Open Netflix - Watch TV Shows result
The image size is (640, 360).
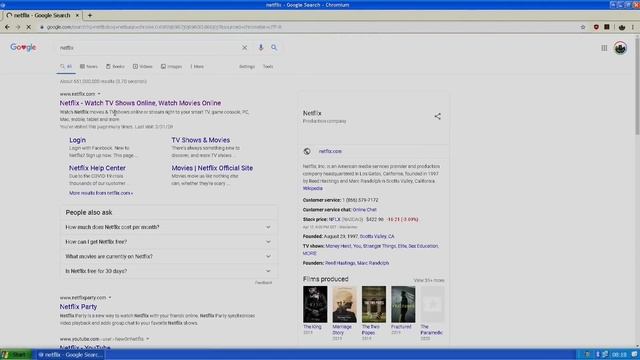(140, 103)
